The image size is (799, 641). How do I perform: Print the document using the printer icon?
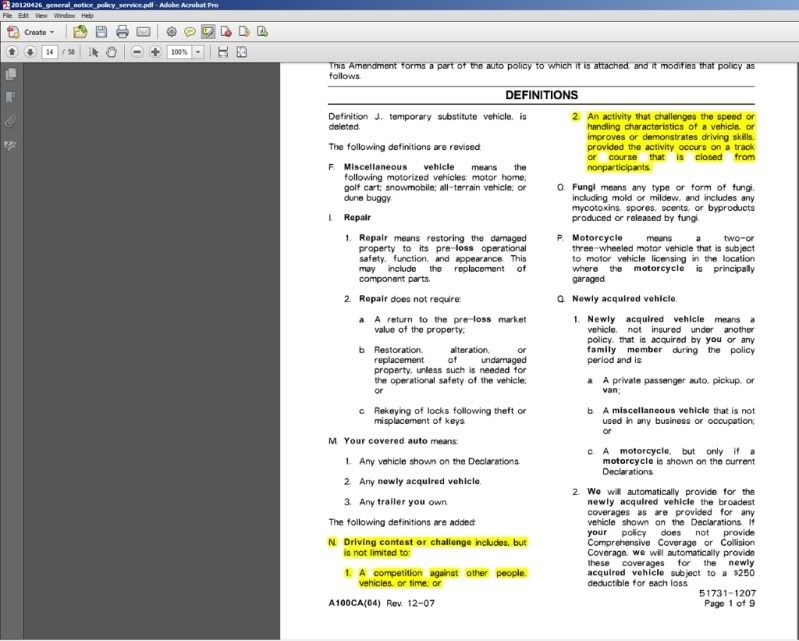[x=122, y=32]
